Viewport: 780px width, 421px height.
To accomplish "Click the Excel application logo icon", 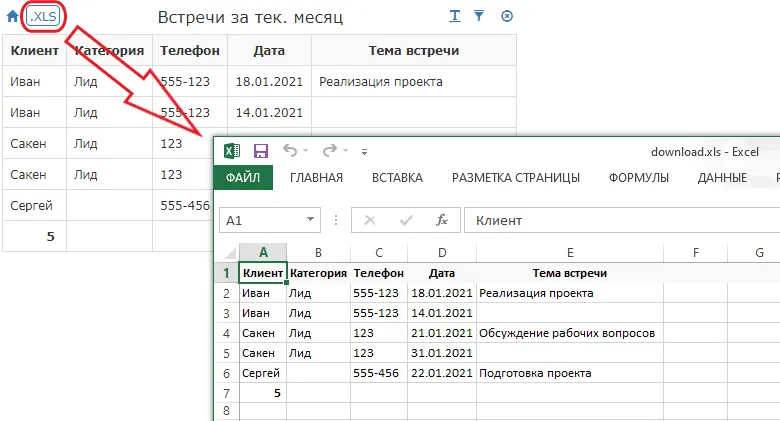I will click(232, 151).
